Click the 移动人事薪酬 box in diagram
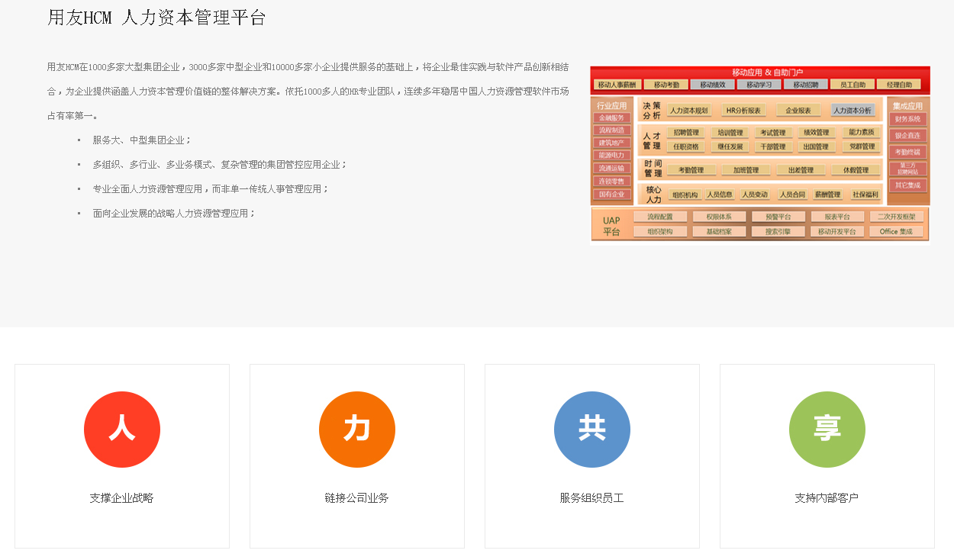 pyautogui.click(x=617, y=85)
